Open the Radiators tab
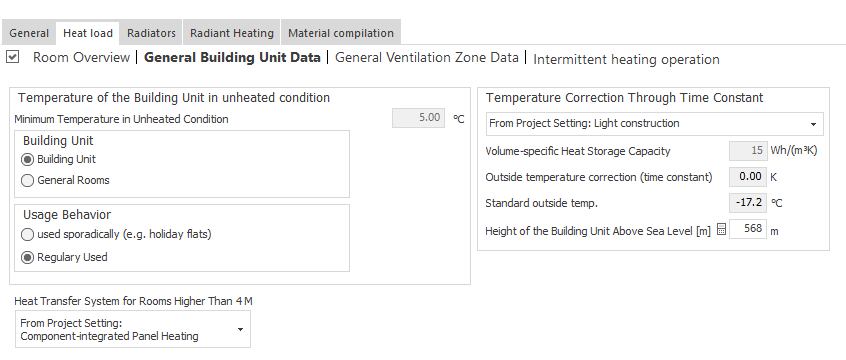Viewport: 846px width, 360px height. pyautogui.click(x=151, y=33)
